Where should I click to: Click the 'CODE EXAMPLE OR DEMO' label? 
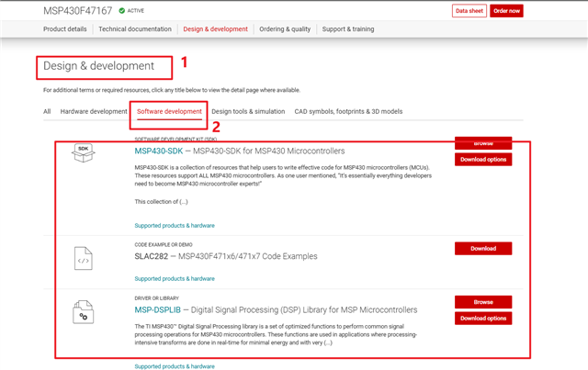click(164, 245)
